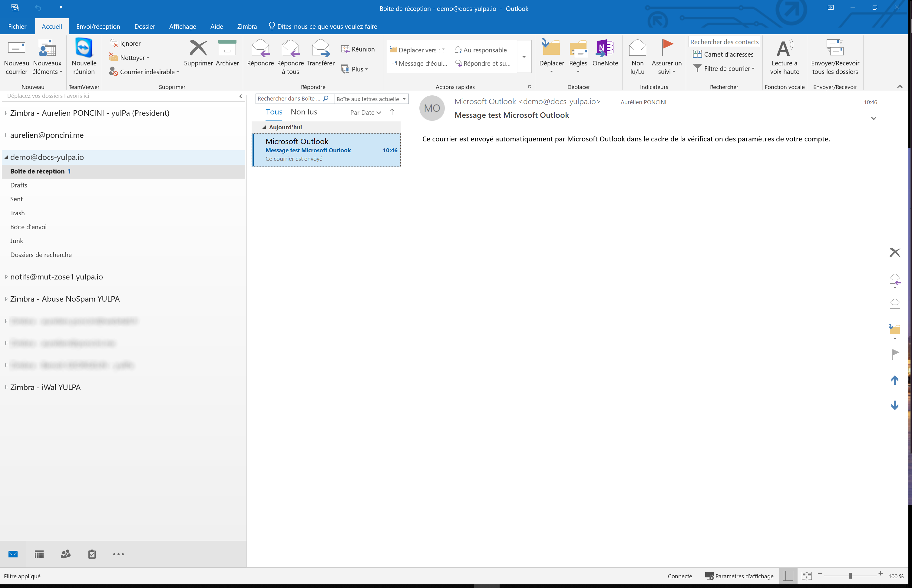The width and height of the screenshot is (912, 588).
Task: Open the Affichage tab
Action: point(183,26)
